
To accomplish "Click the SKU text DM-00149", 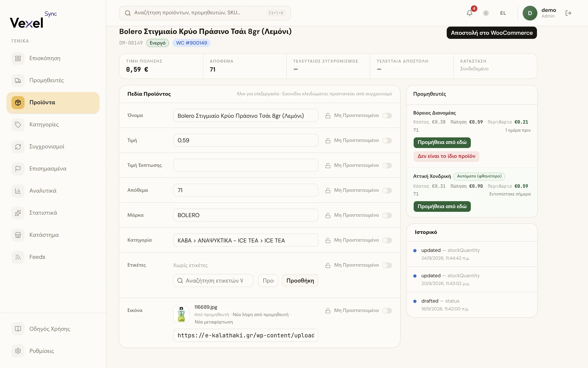I will point(131,43).
